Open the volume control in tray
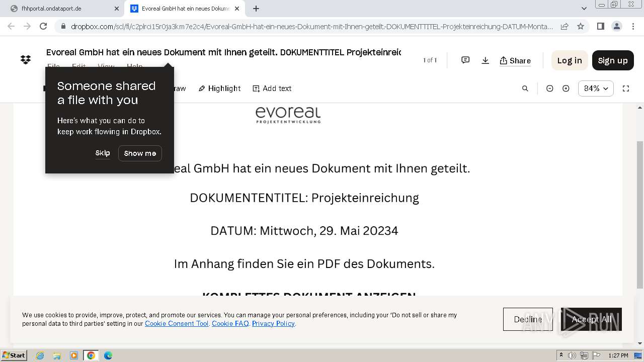The width and height of the screenshot is (644, 362). 573,355
